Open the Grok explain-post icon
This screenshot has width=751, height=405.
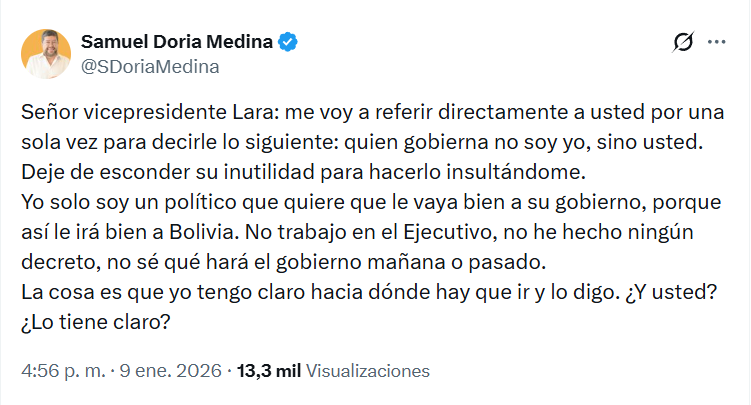pyautogui.click(x=684, y=43)
